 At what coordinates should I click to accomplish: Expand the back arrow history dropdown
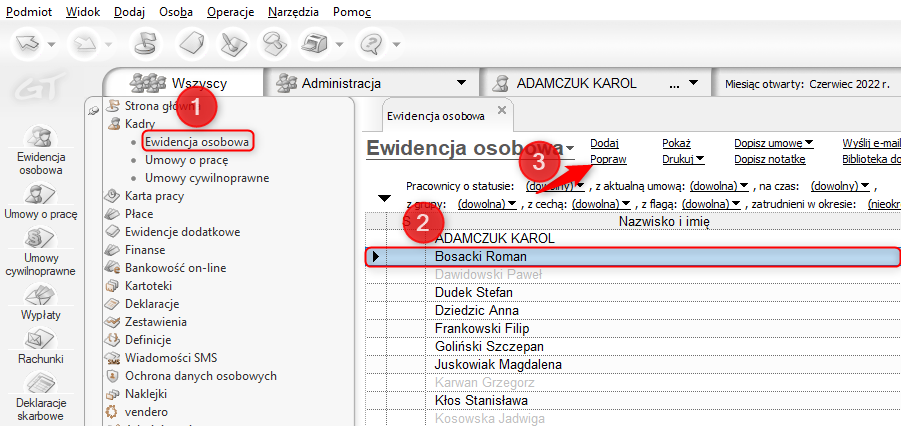pos(52,44)
